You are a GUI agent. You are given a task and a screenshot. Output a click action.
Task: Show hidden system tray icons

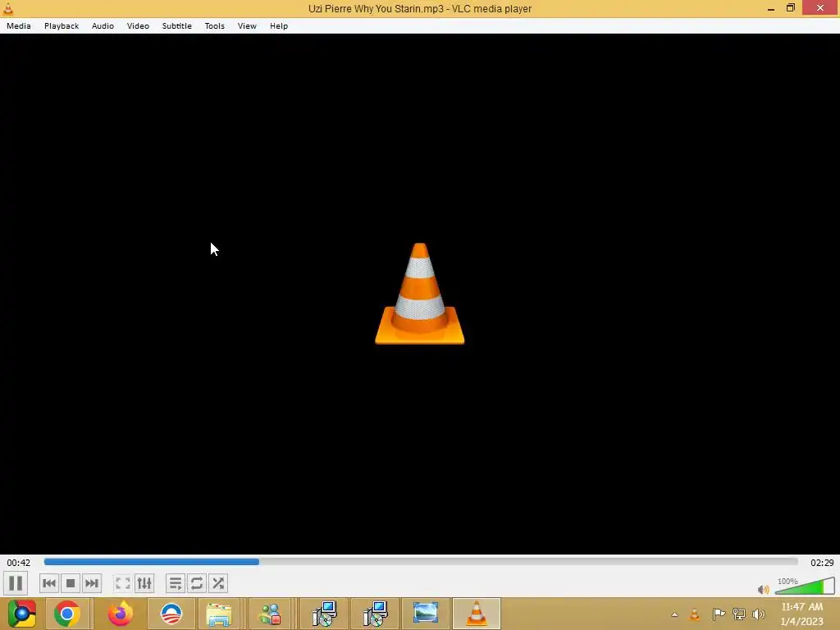[674, 614]
